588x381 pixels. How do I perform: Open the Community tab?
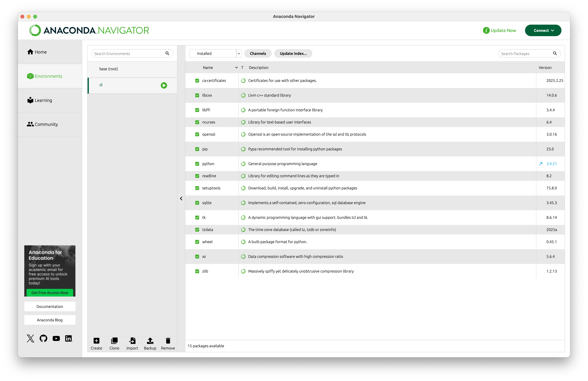[50, 124]
